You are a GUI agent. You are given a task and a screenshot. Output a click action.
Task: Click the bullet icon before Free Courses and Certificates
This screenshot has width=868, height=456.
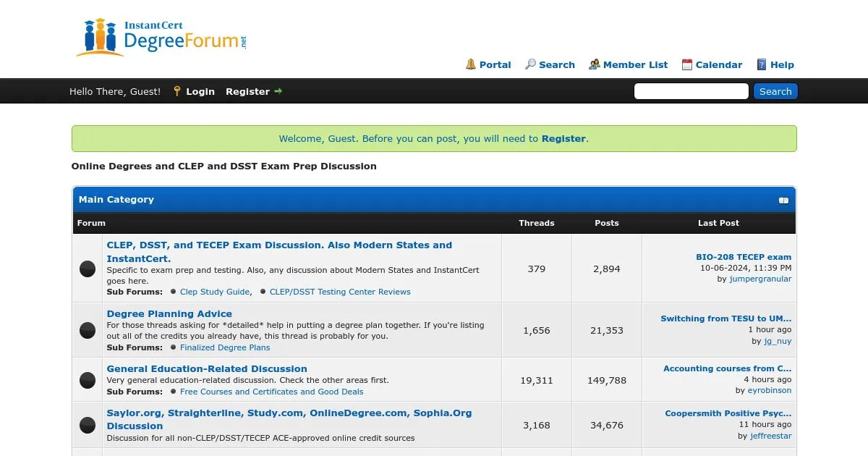(173, 392)
